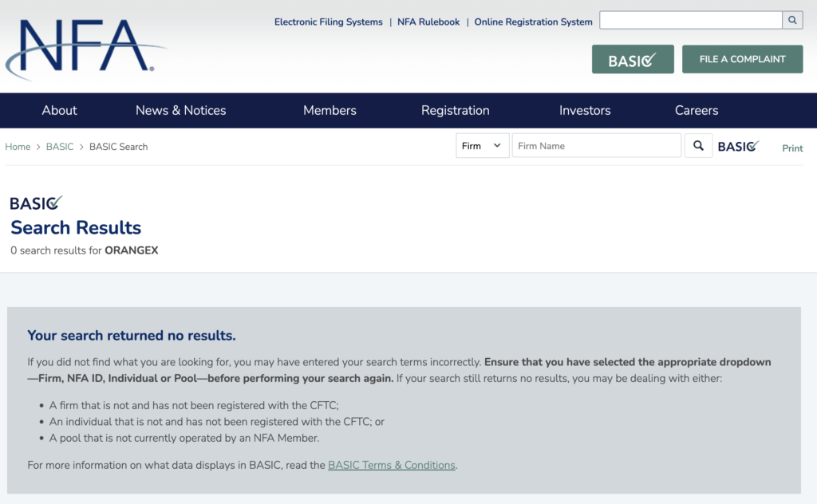Go to the Home breadcrumb
Screen dimensions: 817x504
pyautogui.click(x=18, y=147)
